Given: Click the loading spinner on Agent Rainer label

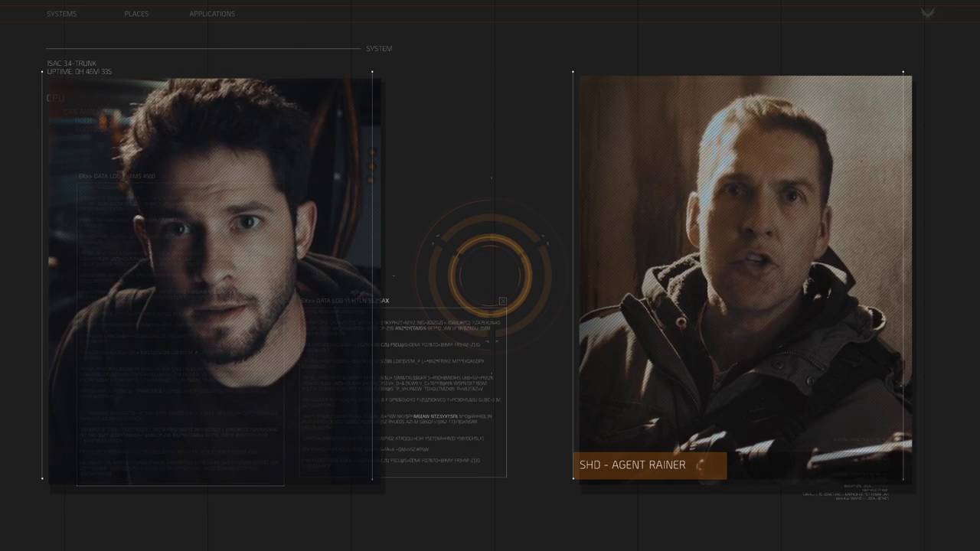Looking at the screenshot, I should coord(701,465).
